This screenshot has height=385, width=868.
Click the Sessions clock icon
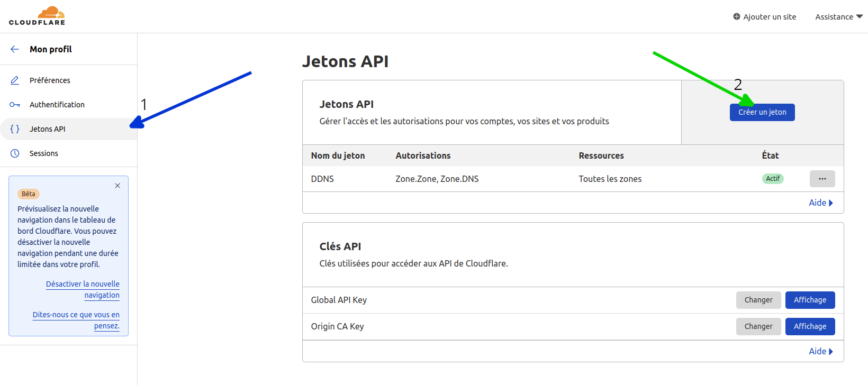[15, 153]
